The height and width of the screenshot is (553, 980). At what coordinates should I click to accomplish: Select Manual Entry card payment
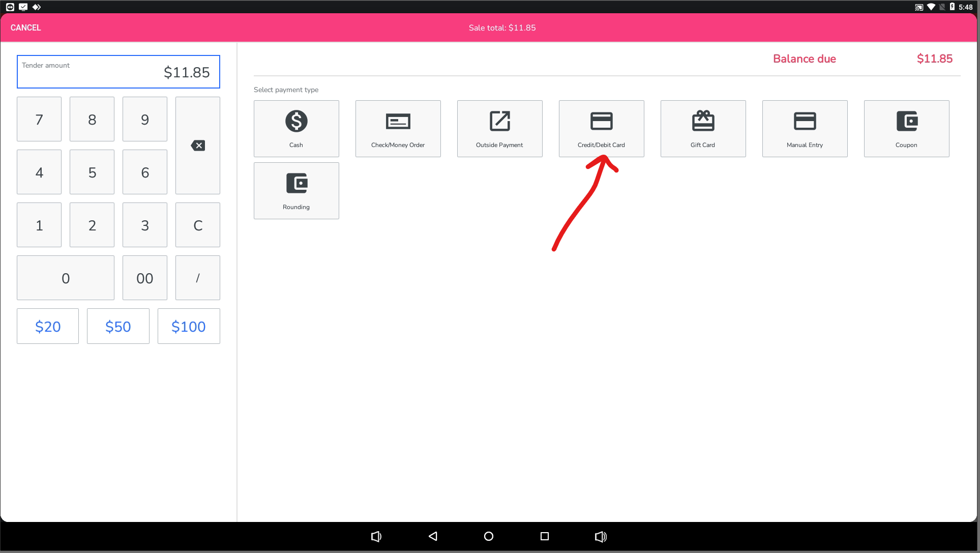(x=805, y=128)
